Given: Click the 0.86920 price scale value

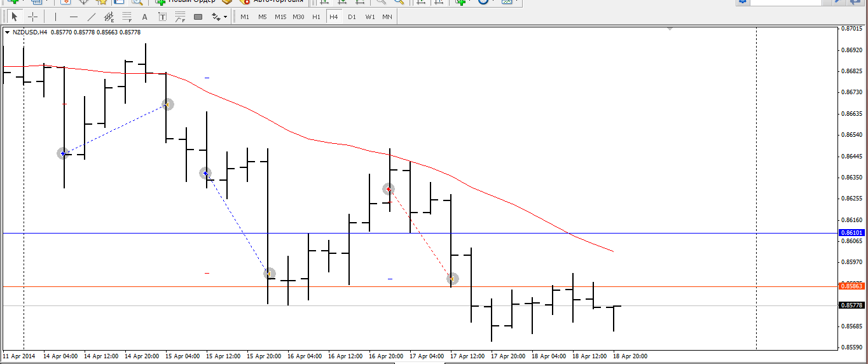Looking at the screenshot, I should pos(851,50).
